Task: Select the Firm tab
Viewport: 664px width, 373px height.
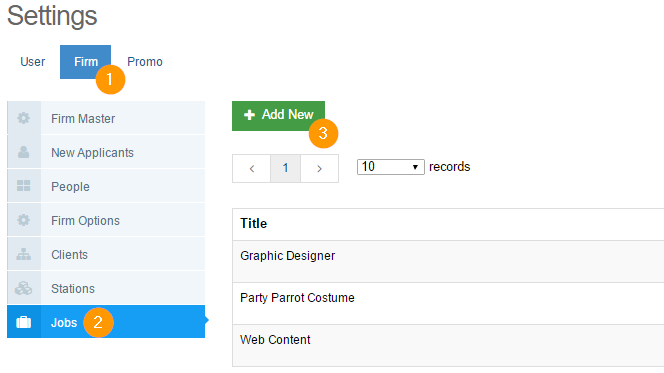Action: pos(86,62)
